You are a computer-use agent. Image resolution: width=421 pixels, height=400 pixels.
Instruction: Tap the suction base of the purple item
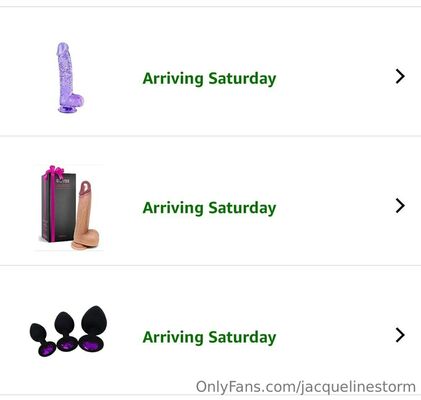tap(68, 110)
